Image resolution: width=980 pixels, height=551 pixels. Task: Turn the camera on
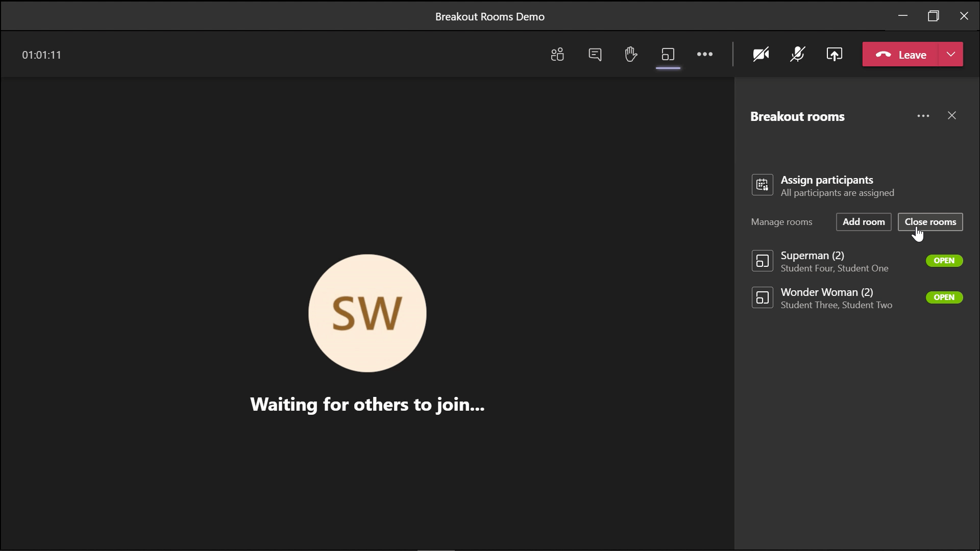click(761, 54)
